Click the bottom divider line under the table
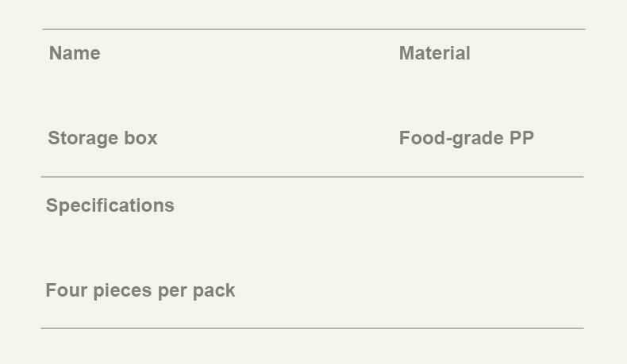The image size is (627, 364). click(x=312, y=328)
